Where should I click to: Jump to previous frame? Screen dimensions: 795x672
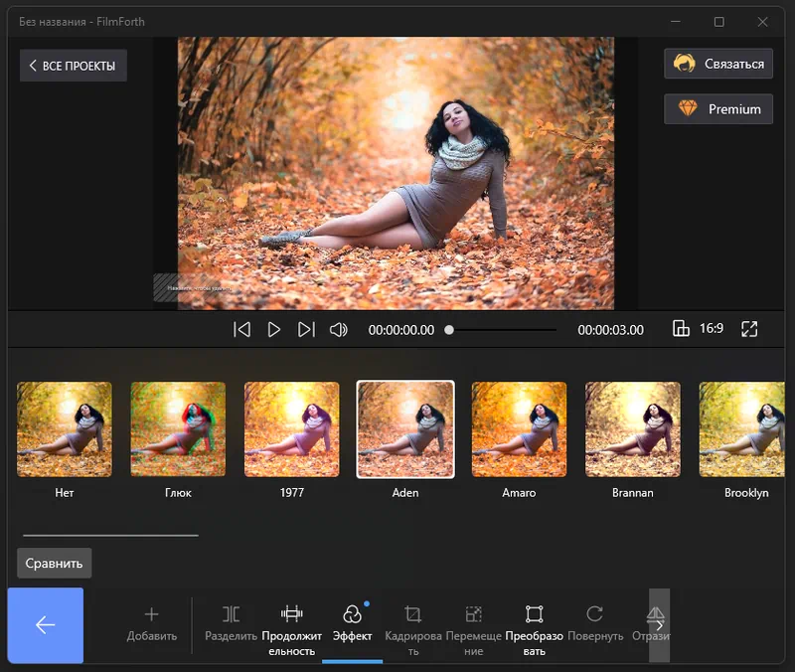pyautogui.click(x=241, y=330)
